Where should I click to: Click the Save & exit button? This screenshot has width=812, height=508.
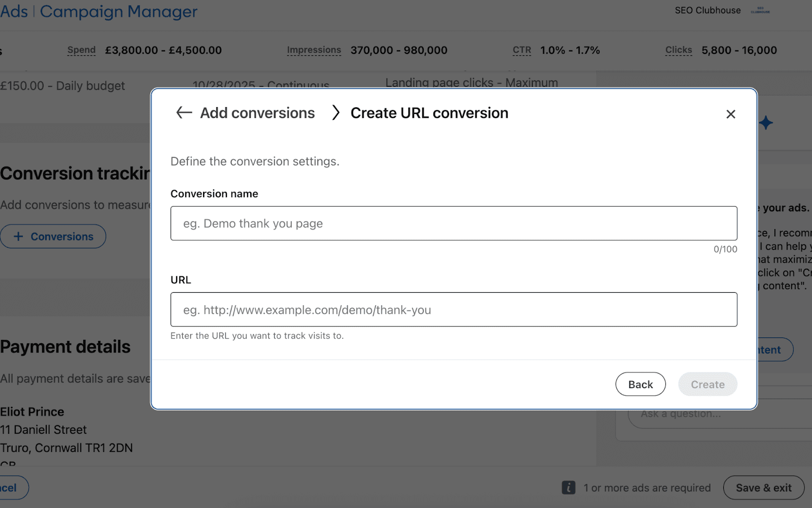pos(763,488)
